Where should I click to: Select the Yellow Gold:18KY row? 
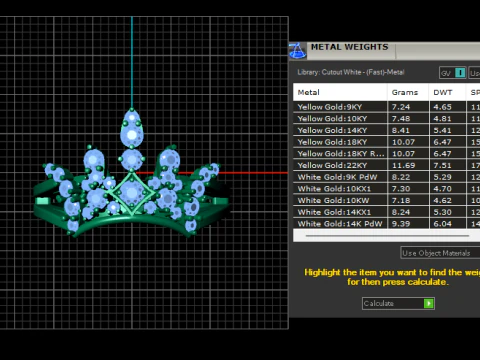tap(387, 142)
